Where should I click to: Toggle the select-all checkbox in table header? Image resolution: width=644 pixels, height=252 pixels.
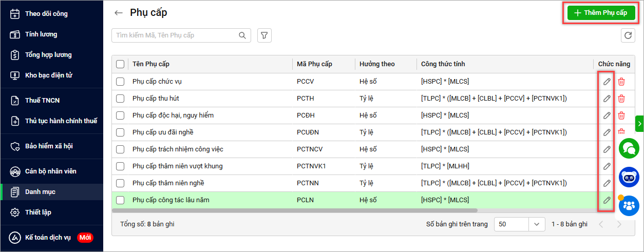(120, 64)
